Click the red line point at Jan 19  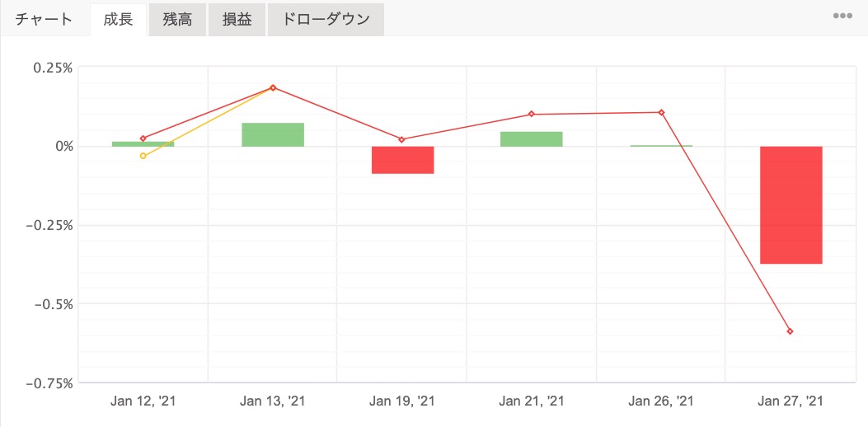[x=401, y=139]
